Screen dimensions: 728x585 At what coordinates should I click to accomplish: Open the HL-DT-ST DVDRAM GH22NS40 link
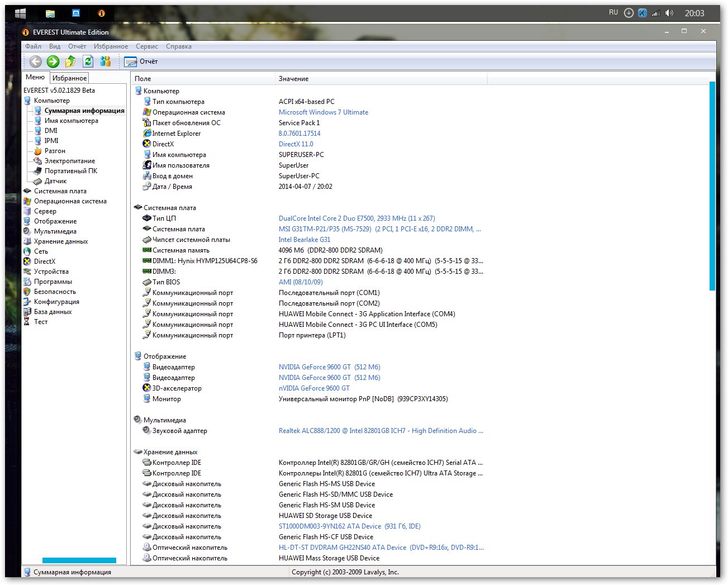[381, 548]
